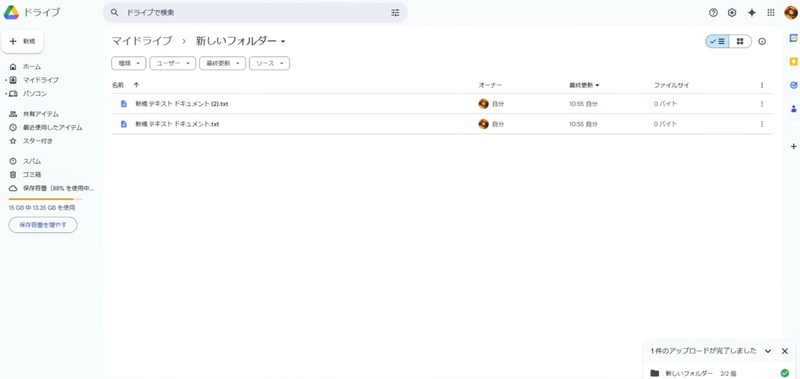Open more actions for 新規 テキスト ドキュメント.txt
Viewport: 800px width, 379px height.
pyautogui.click(x=762, y=124)
